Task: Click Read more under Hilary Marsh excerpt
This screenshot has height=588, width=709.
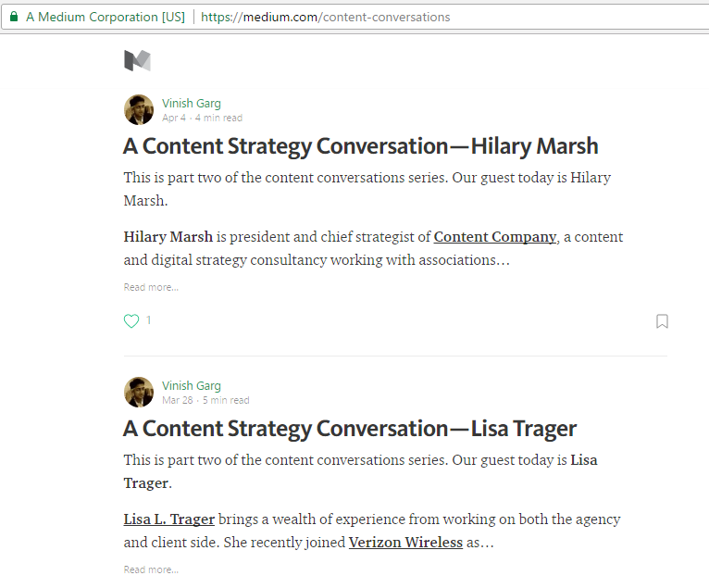Action: pos(151,287)
